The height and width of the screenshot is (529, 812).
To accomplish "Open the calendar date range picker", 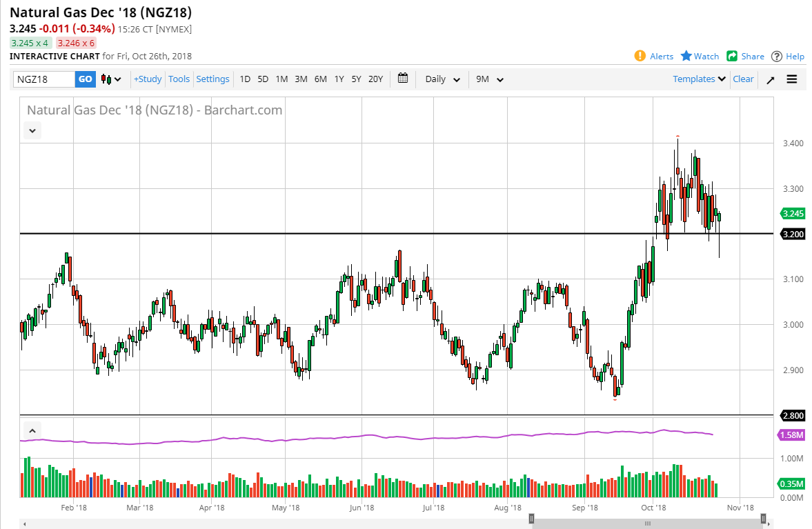I will coord(403,79).
